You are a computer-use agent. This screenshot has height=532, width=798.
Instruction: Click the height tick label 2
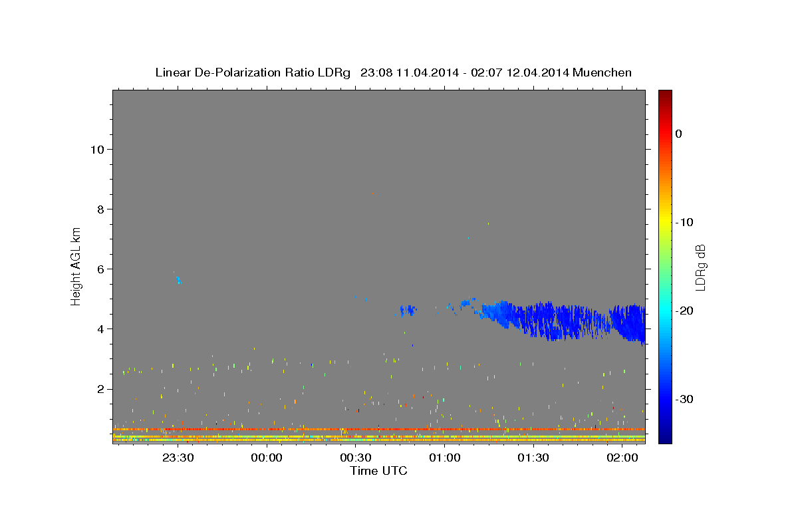tap(100, 389)
